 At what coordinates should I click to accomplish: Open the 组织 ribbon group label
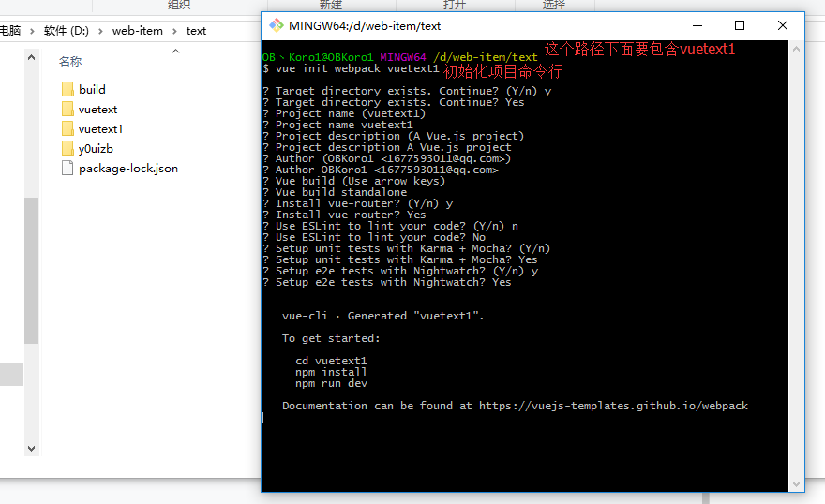coord(179,5)
